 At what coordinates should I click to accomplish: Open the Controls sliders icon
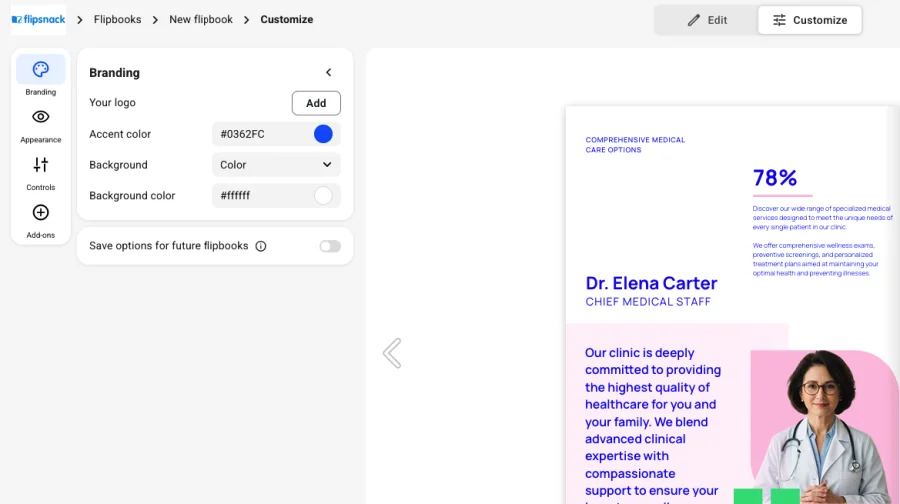point(40,165)
